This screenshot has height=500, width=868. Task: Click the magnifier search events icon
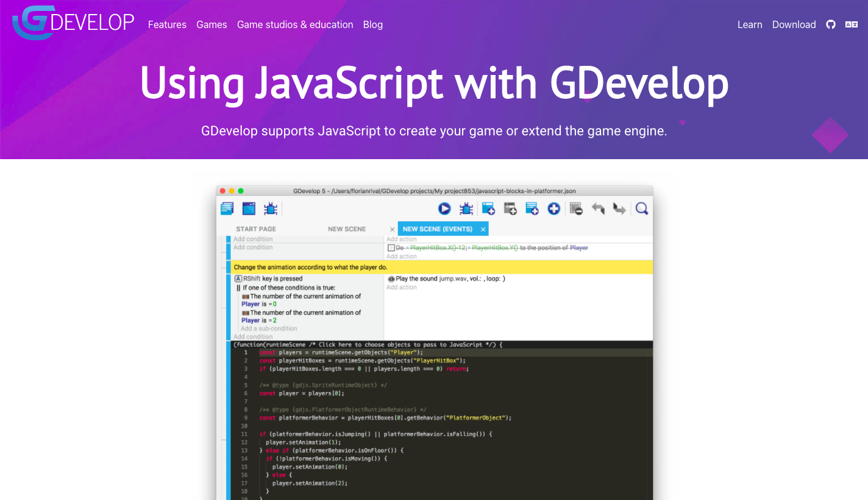click(x=641, y=209)
